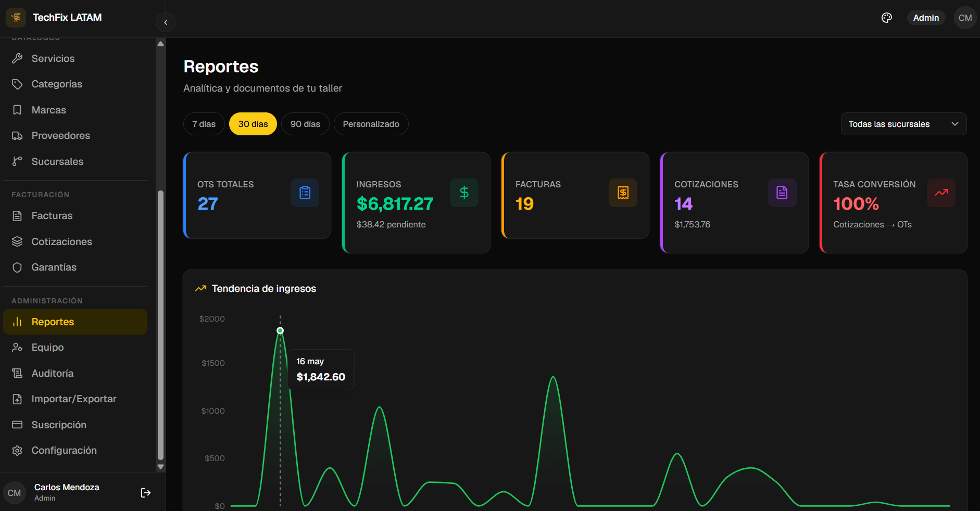980x511 pixels.
Task: Click the 100% conversion rate value
Action: [x=856, y=203]
